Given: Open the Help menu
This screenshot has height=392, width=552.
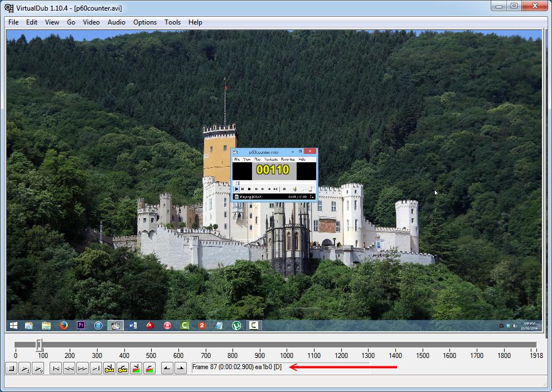Looking at the screenshot, I should pos(195,22).
